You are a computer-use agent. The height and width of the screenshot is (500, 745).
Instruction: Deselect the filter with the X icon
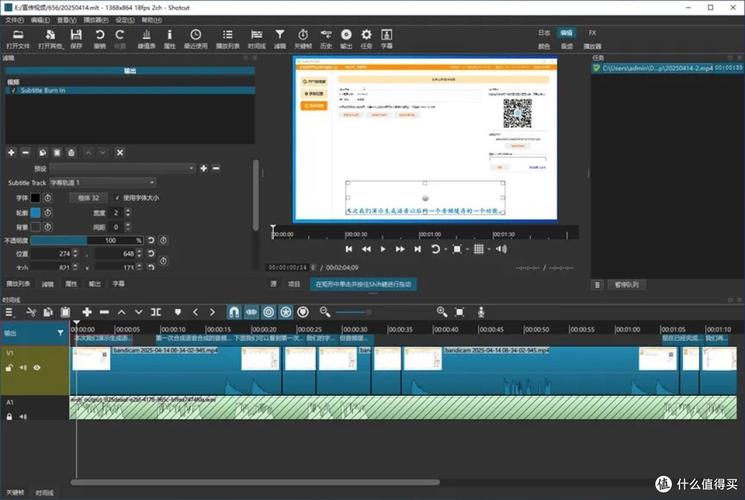(120, 153)
